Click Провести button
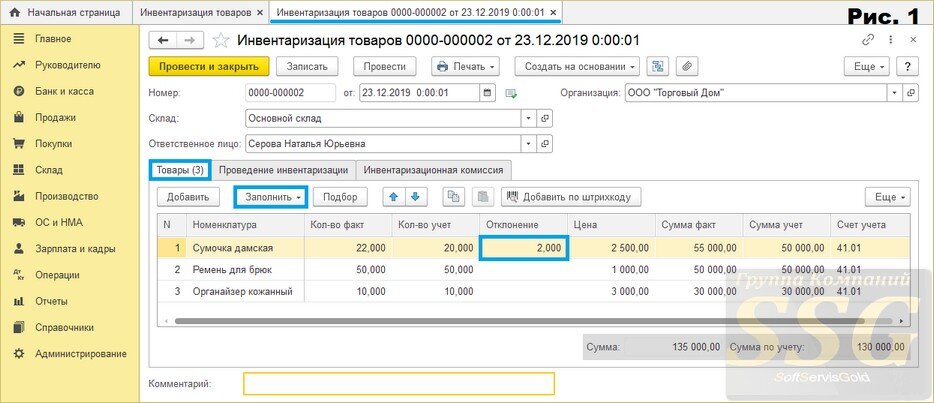 point(385,66)
